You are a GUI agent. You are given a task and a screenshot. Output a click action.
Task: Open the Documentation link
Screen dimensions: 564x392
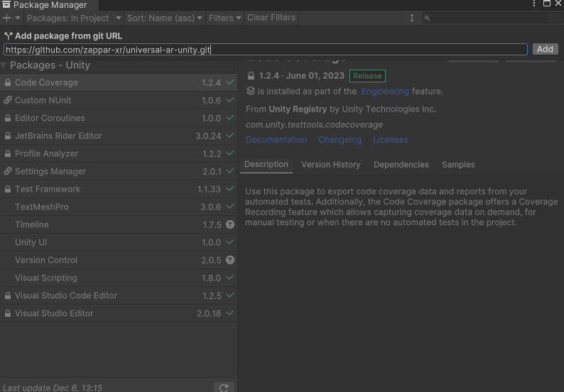coord(276,139)
